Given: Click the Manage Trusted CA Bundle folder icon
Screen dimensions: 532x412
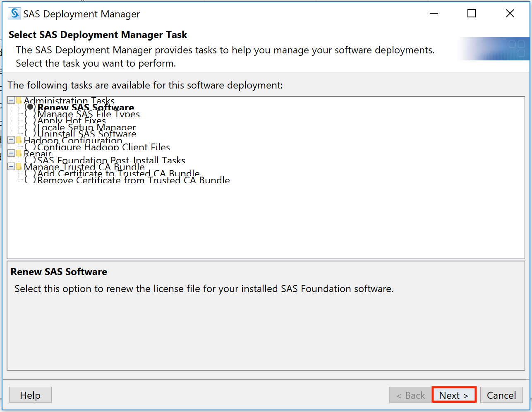Looking at the screenshot, I should click(x=19, y=166).
